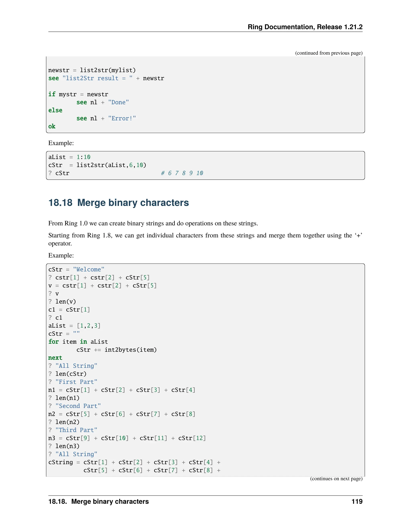Image resolution: width=411 pixels, height=532 pixels.
Task: Click the "Welcome" string literal
Action: (88, 269)
